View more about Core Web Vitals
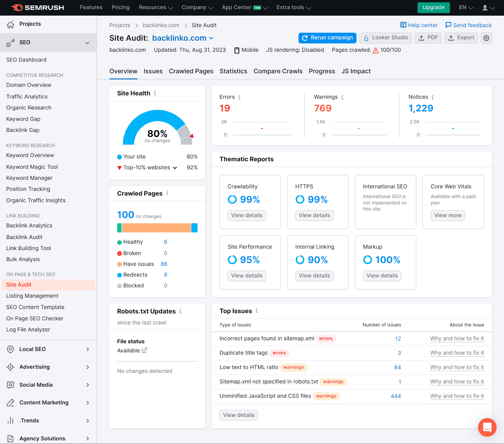 [x=448, y=215]
